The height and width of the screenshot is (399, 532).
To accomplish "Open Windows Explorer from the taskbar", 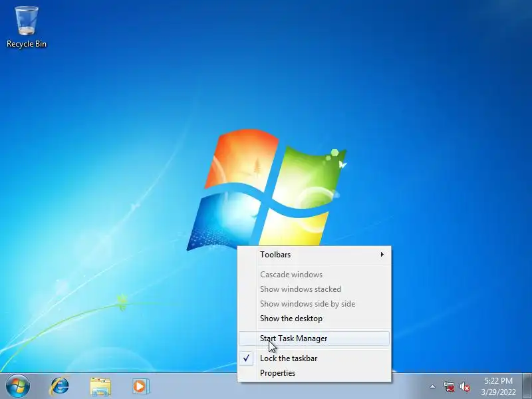I will pyautogui.click(x=100, y=386).
